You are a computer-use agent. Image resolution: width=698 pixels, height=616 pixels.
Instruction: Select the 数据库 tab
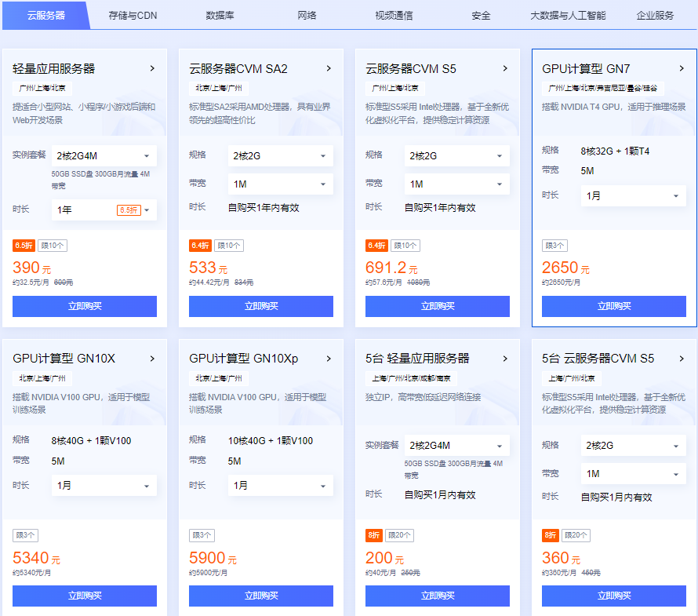pyautogui.click(x=220, y=16)
